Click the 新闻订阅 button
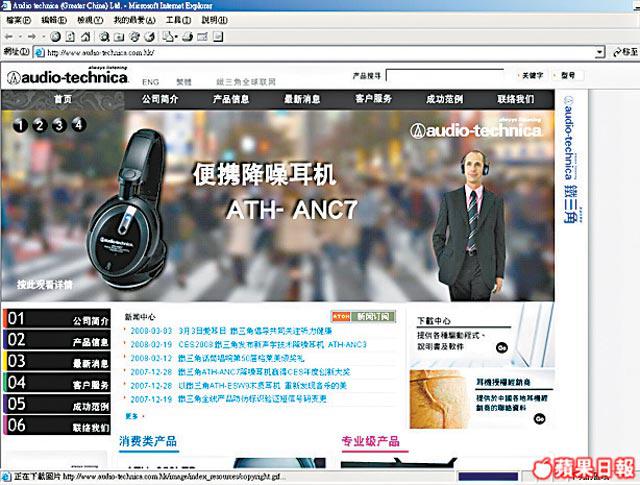Screen dimensions: 640x485 coord(373,316)
